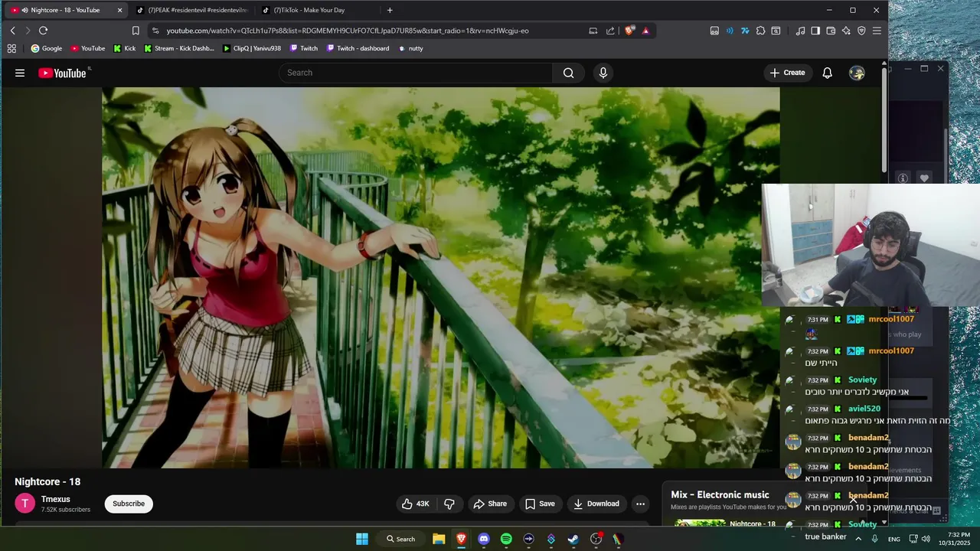Switch to the PEAK residentevil TikTok tab
This screenshot has width=980, height=551.
(191, 10)
